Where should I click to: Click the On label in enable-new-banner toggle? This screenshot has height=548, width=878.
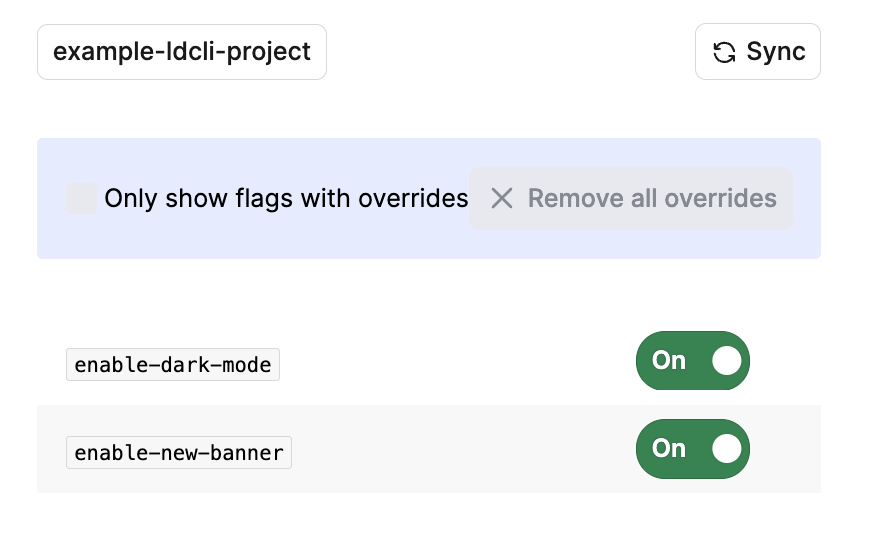coord(669,448)
